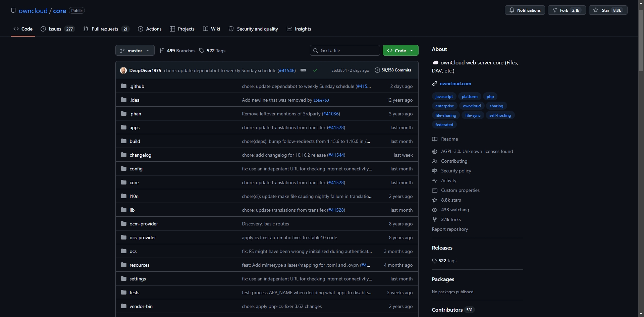Image resolution: width=644 pixels, height=317 pixels.
Task: Click the book icon beside Readme
Action: [x=435, y=139]
